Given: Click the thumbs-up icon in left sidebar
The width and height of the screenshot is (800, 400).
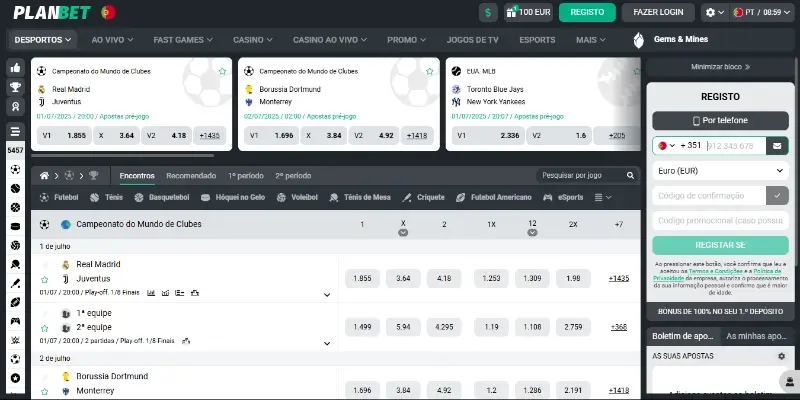Looking at the screenshot, I should 15,68.
